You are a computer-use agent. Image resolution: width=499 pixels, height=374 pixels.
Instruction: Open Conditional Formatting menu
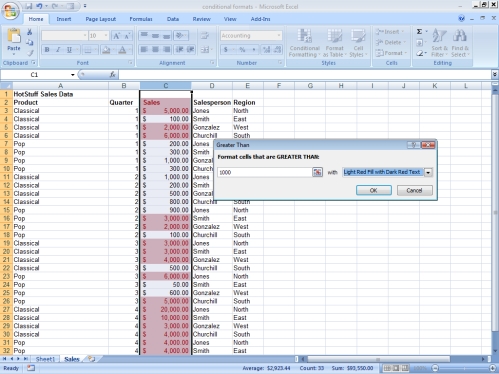coord(304,43)
